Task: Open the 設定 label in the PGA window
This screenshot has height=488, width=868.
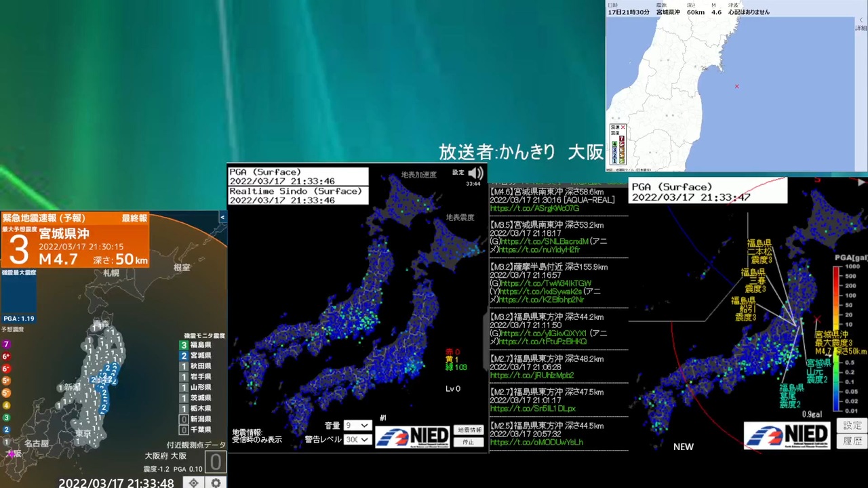Action: pyautogui.click(x=458, y=173)
